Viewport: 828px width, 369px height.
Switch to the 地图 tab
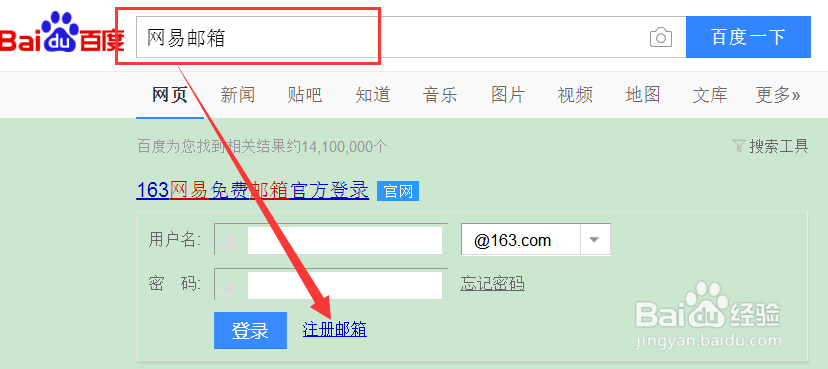tap(643, 95)
